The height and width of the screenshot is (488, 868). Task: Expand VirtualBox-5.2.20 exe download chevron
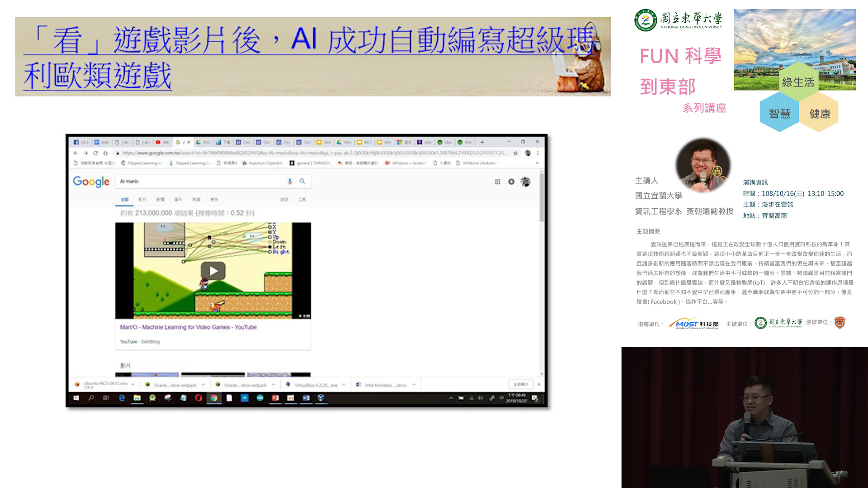344,385
